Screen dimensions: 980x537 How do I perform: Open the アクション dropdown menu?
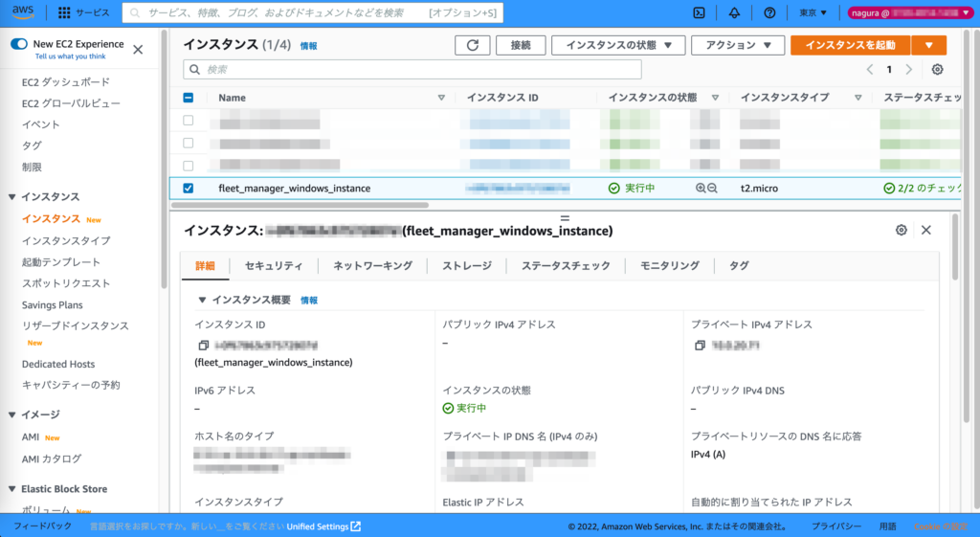738,45
